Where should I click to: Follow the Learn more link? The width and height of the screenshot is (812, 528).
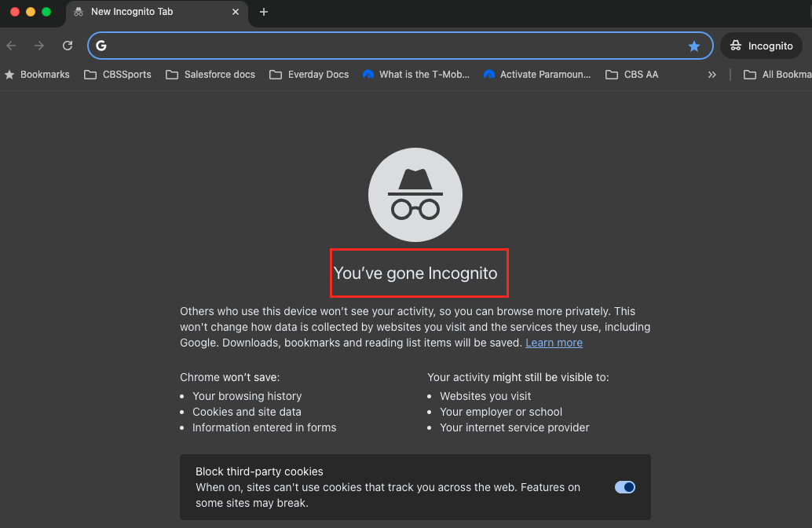click(x=554, y=343)
